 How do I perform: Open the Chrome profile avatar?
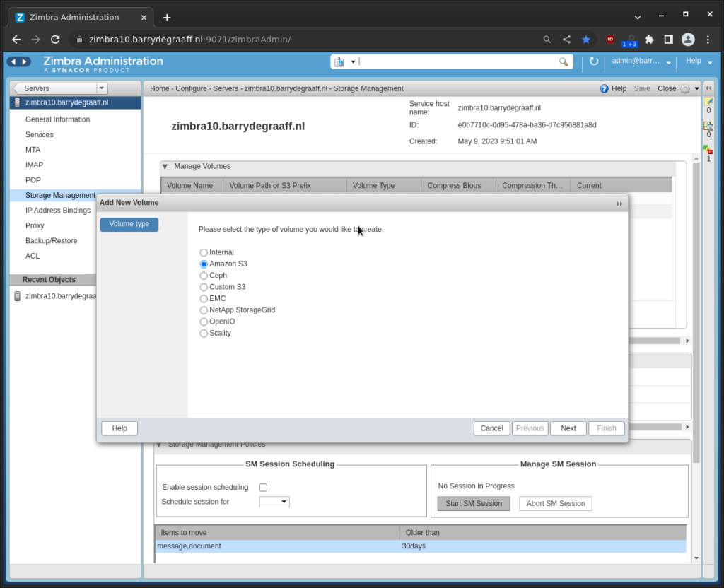click(x=688, y=40)
